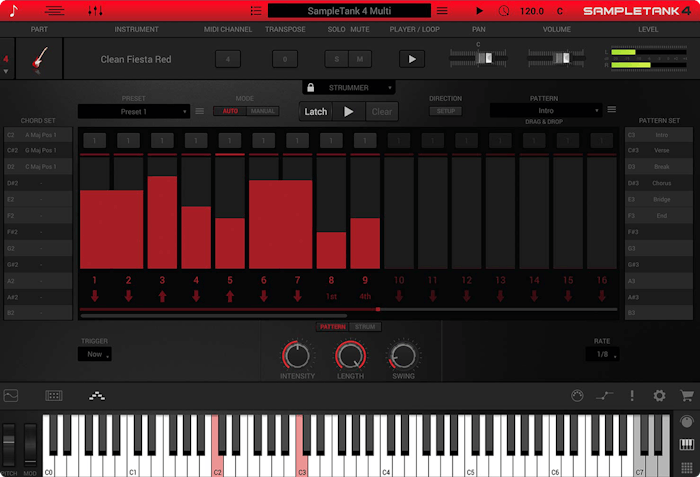700x477 pixels.
Task: Open the Preset 1 dropdown
Action: 134,112
